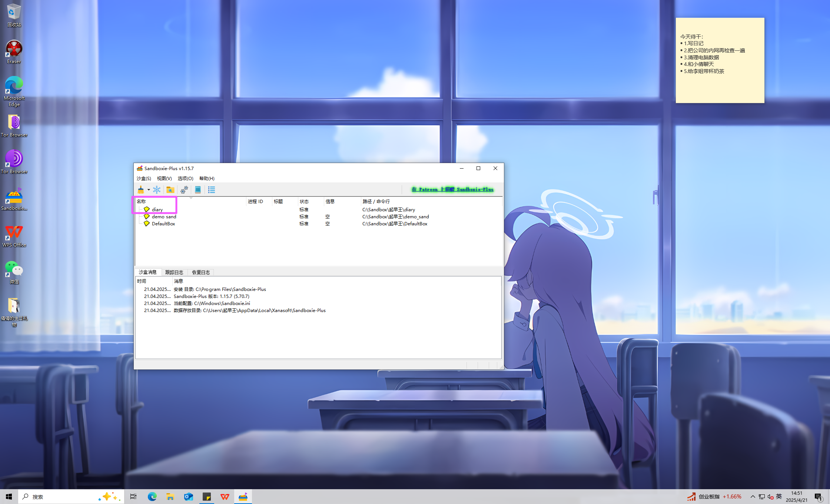Click the 英 input method indicator

coord(779,497)
